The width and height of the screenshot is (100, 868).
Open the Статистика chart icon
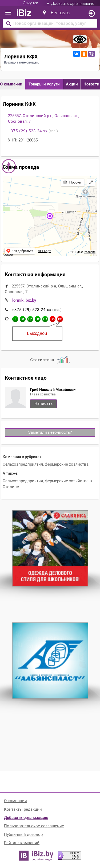pos(63,360)
